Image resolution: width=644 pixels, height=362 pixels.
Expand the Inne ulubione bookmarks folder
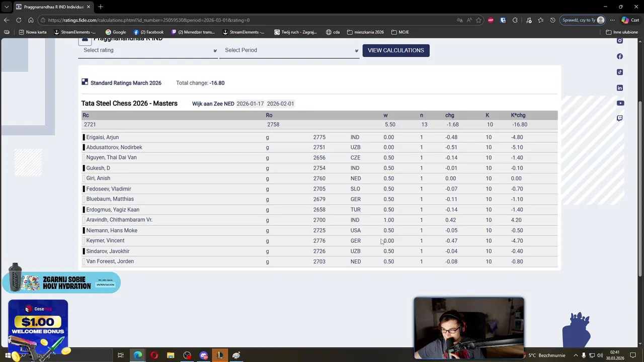coord(622,32)
